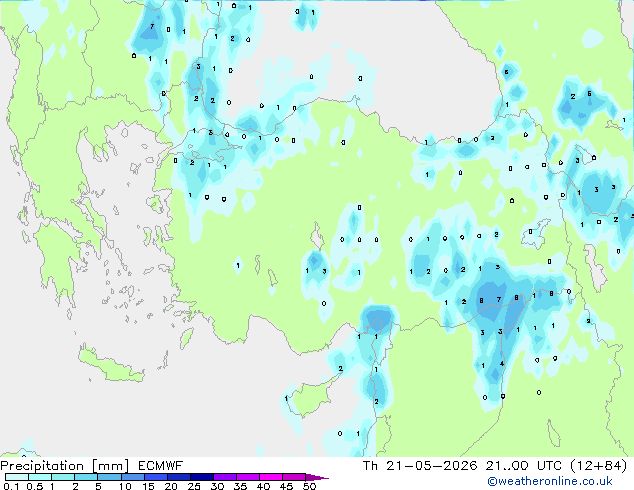Click the '45' legend tick label
Viewport: 634px width, 490px height.
(x=286, y=486)
